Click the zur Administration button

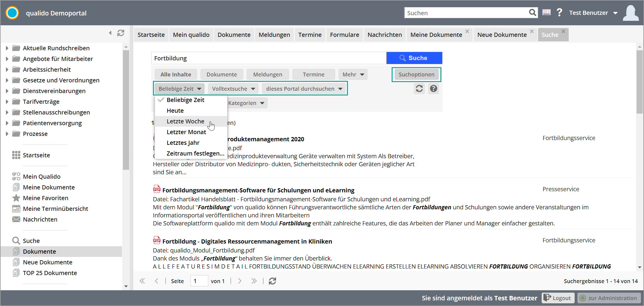(x=609, y=298)
